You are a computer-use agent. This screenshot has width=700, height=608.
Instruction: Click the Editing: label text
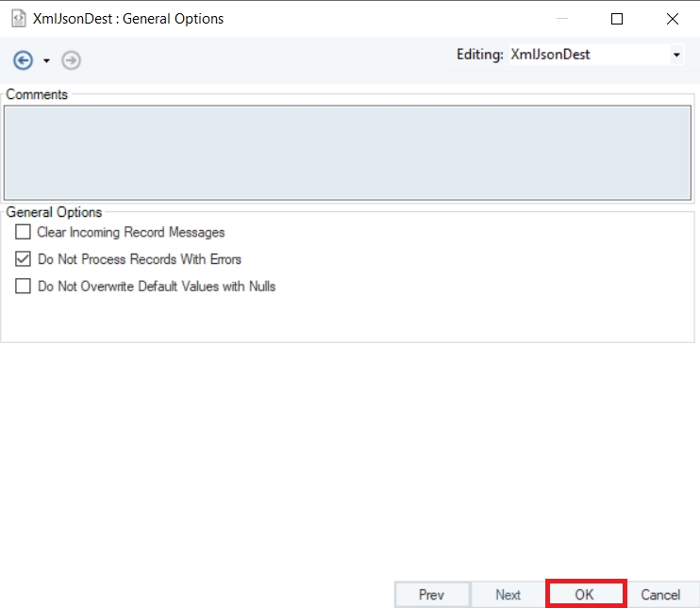coord(480,55)
